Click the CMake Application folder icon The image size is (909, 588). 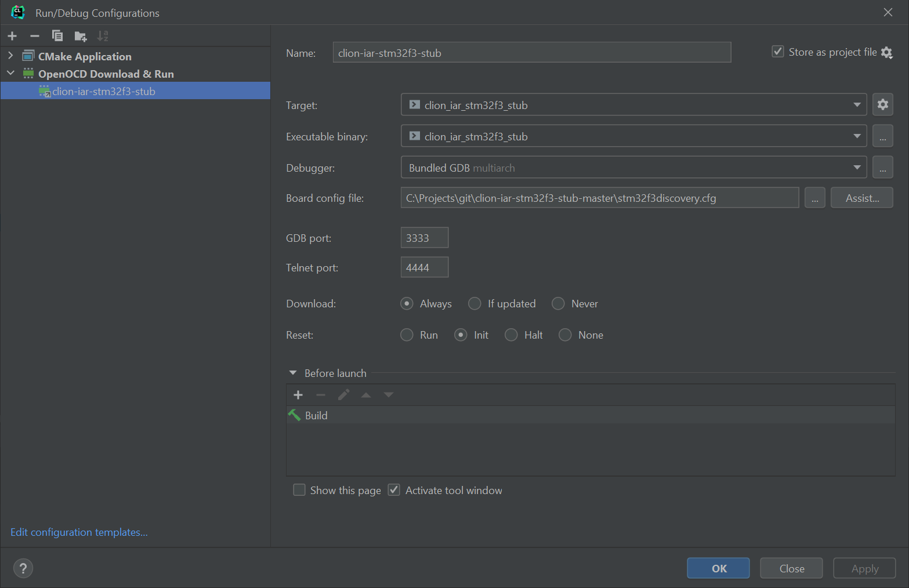pyautogui.click(x=28, y=56)
